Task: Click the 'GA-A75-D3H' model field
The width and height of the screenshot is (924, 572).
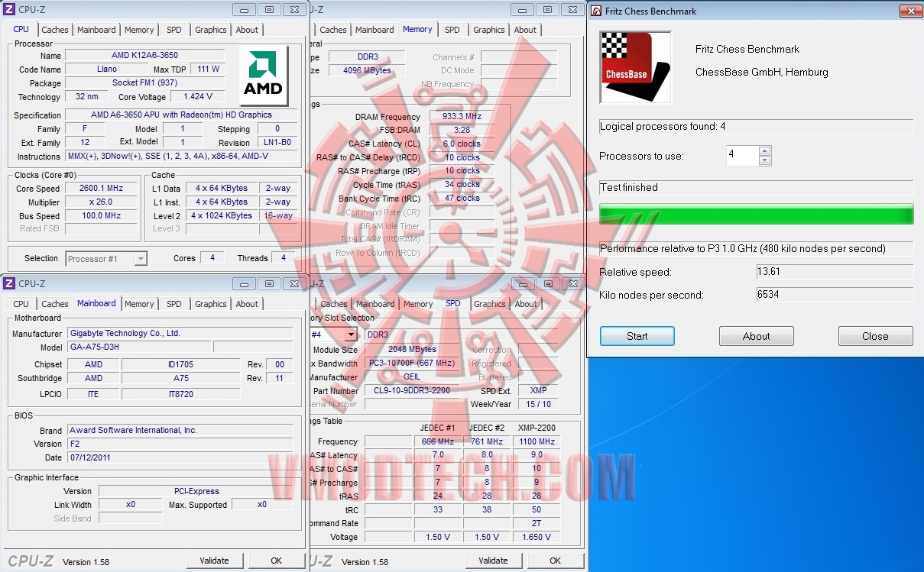Action: [x=138, y=347]
